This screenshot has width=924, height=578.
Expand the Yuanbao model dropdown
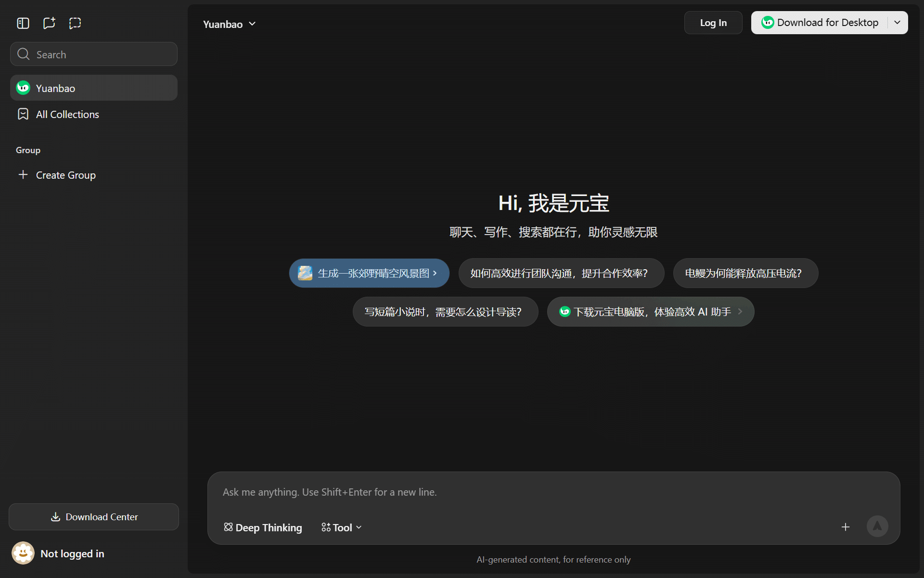point(230,24)
